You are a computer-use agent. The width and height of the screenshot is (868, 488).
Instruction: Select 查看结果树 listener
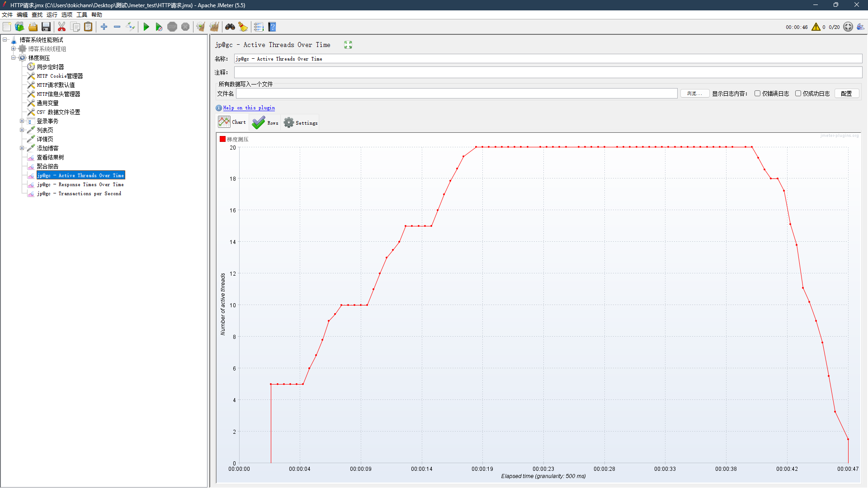(x=50, y=157)
